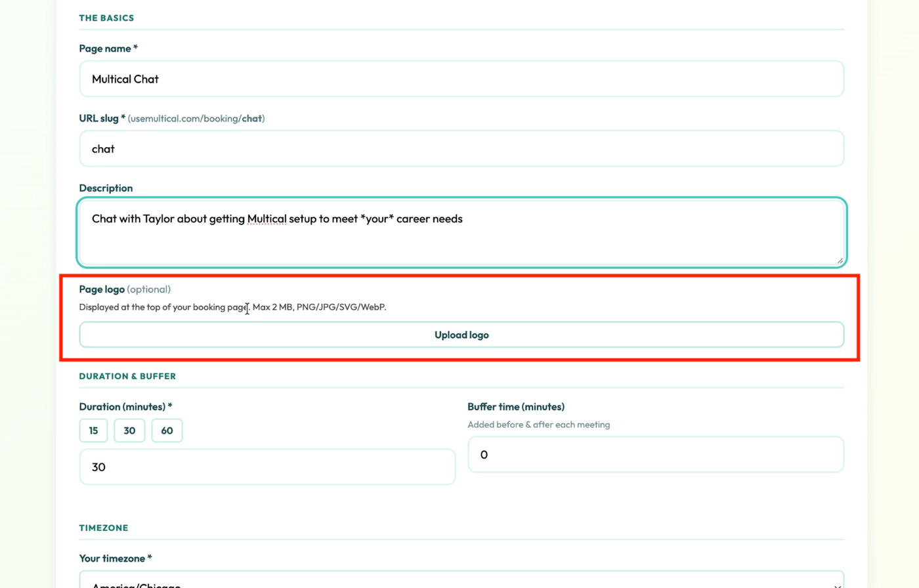Screen dimensions: 919x588
Task: Focus the Duration minutes input box
Action: [267, 467]
